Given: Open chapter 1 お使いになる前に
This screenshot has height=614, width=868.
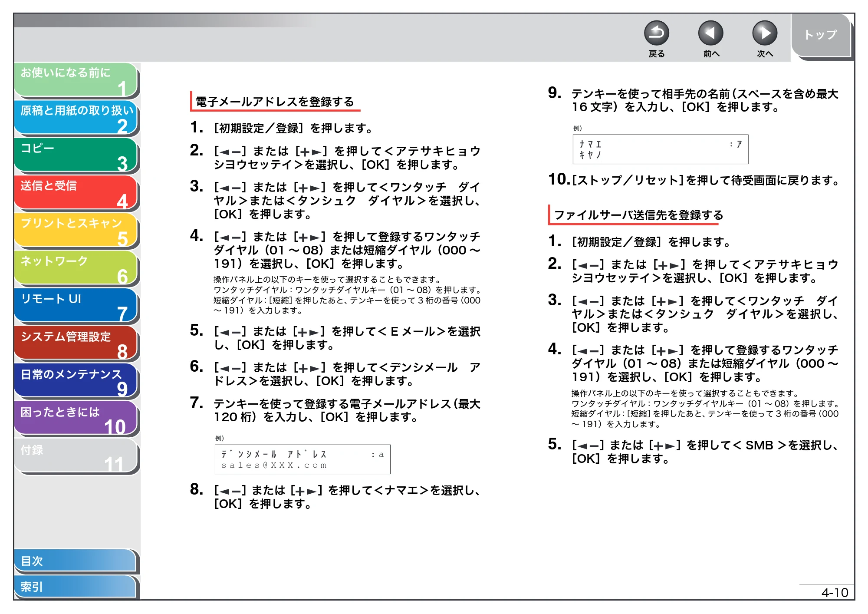Looking at the screenshot, I should (x=76, y=80).
